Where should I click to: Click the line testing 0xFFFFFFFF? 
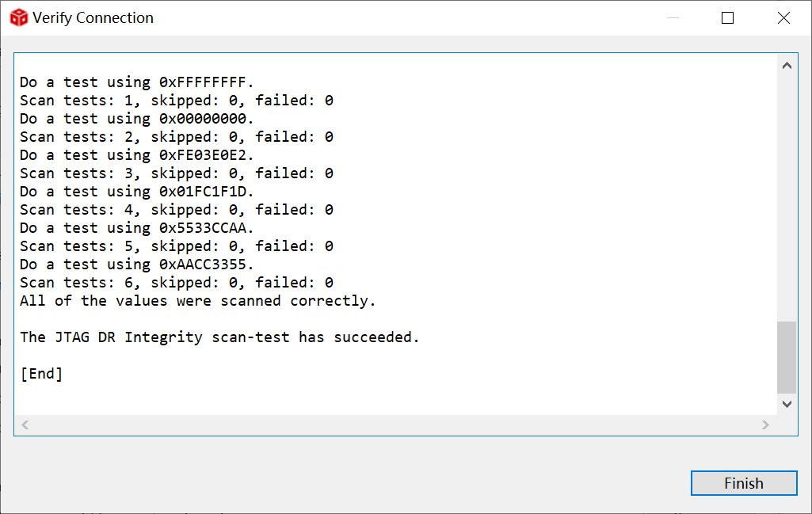tap(137, 82)
